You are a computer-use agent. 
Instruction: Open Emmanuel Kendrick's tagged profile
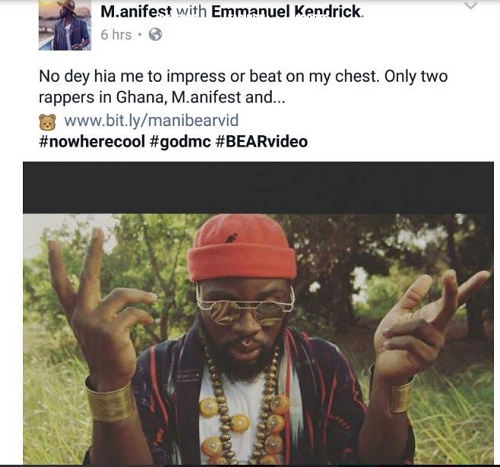pyautogui.click(x=287, y=12)
